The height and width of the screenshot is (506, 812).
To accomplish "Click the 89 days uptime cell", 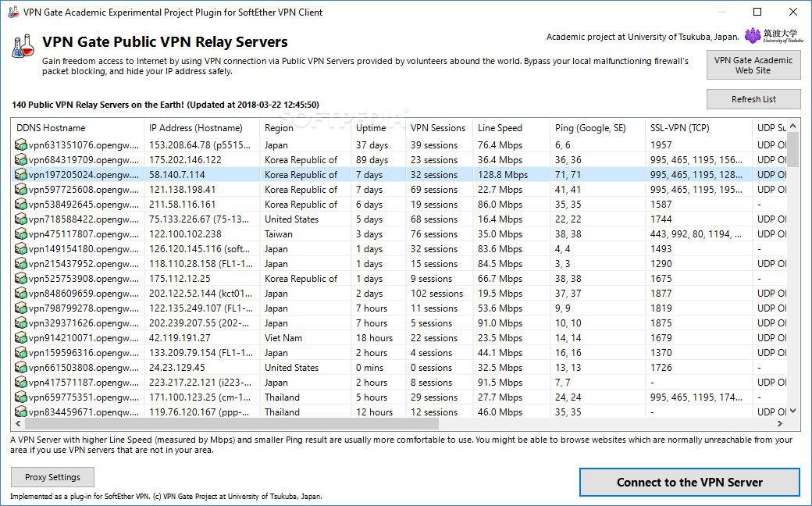I will 372,160.
